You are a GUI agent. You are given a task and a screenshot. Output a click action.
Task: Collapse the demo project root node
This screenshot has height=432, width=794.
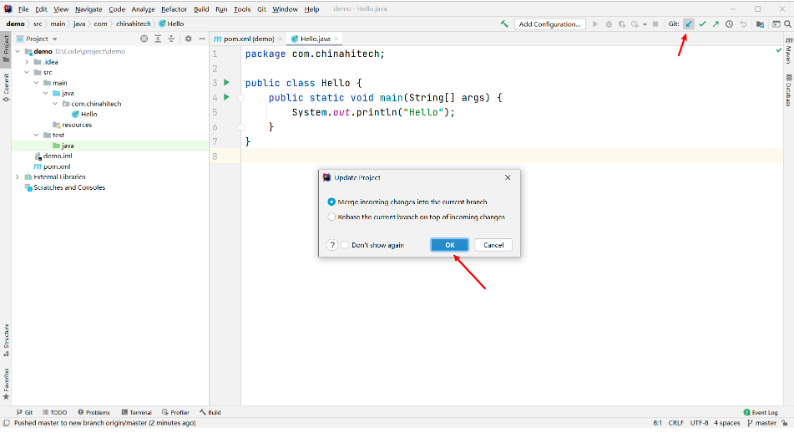(x=18, y=51)
